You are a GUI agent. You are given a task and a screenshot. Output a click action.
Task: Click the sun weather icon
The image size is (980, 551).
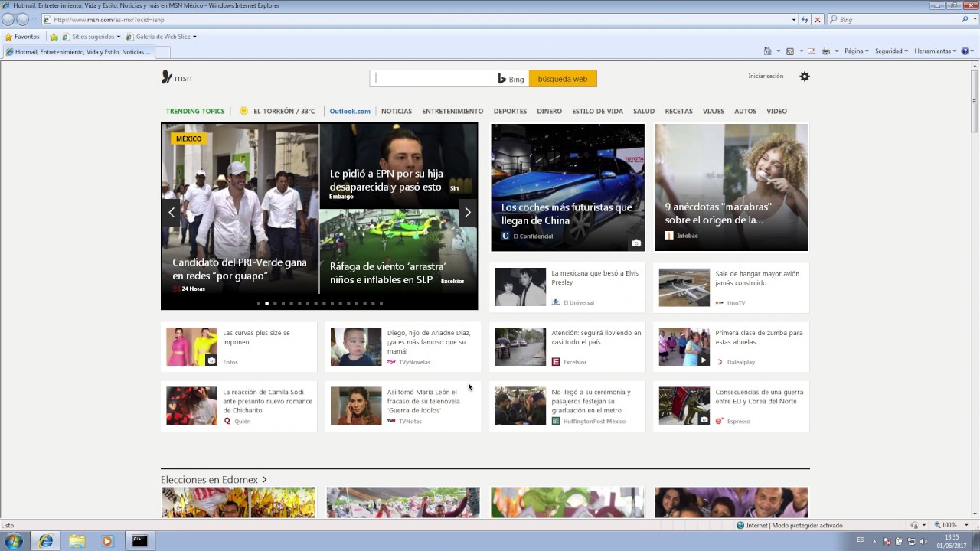tap(243, 111)
